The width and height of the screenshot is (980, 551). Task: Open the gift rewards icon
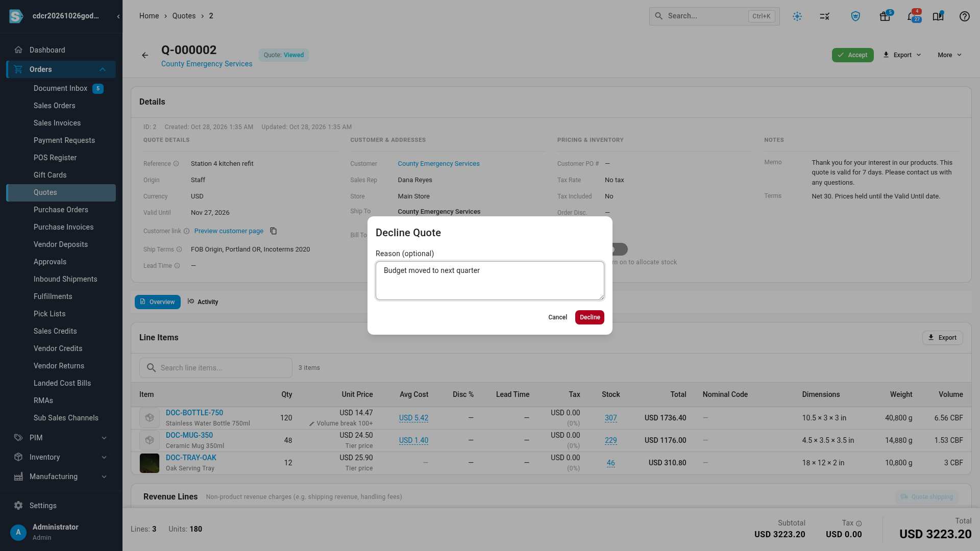coord(885,16)
